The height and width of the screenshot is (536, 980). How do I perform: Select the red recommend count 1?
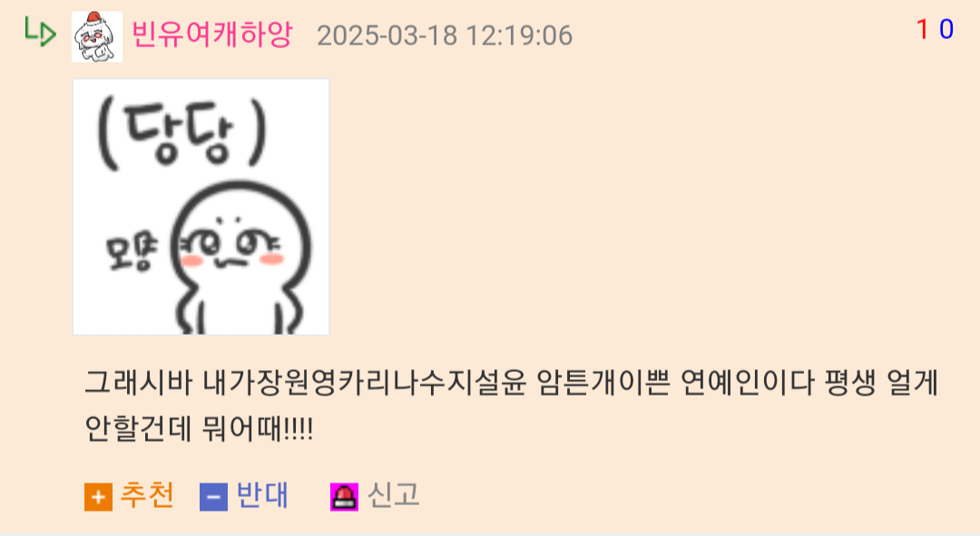(922, 29)
